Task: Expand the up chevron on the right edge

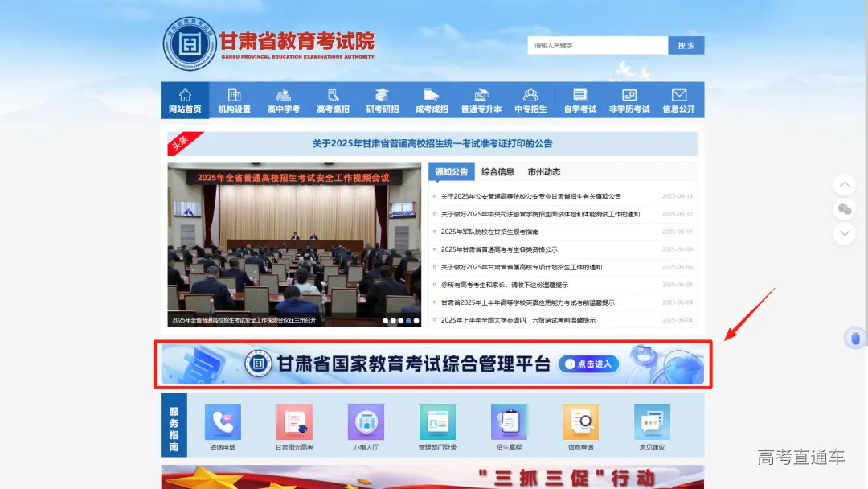Action: (x=844, y=184)
